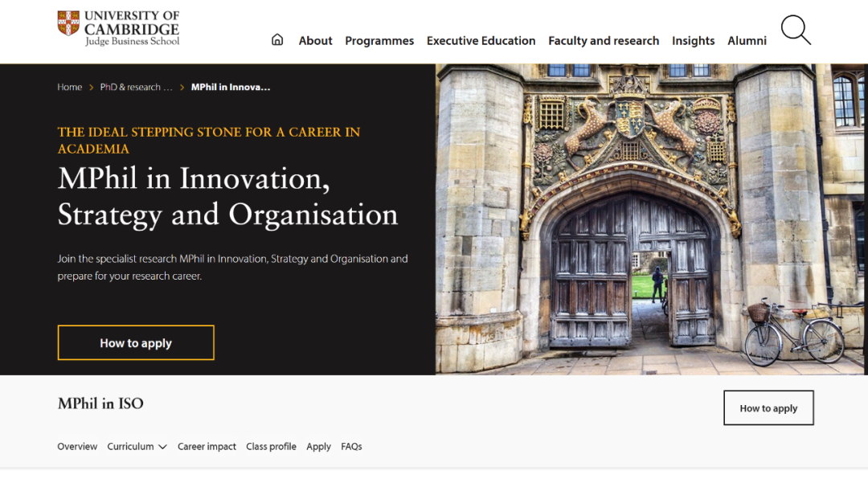Go to the Career impact tab
Screen dimensions: 868x479
pyautogui.click(x=207, y=447)
